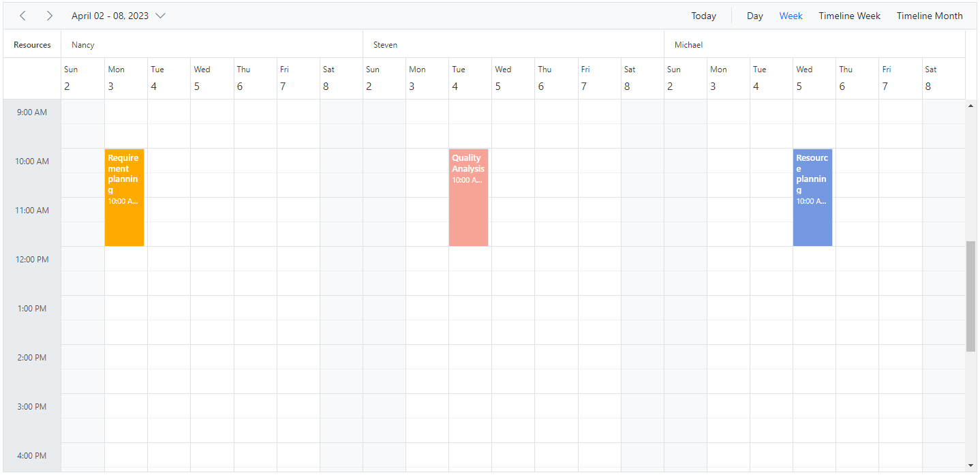
Task: Select the Nancy resource header
Action: tap(212, 44)
